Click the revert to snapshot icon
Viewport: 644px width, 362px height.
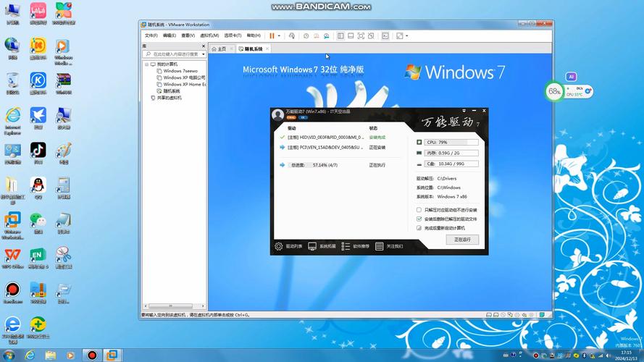[317, 36]
